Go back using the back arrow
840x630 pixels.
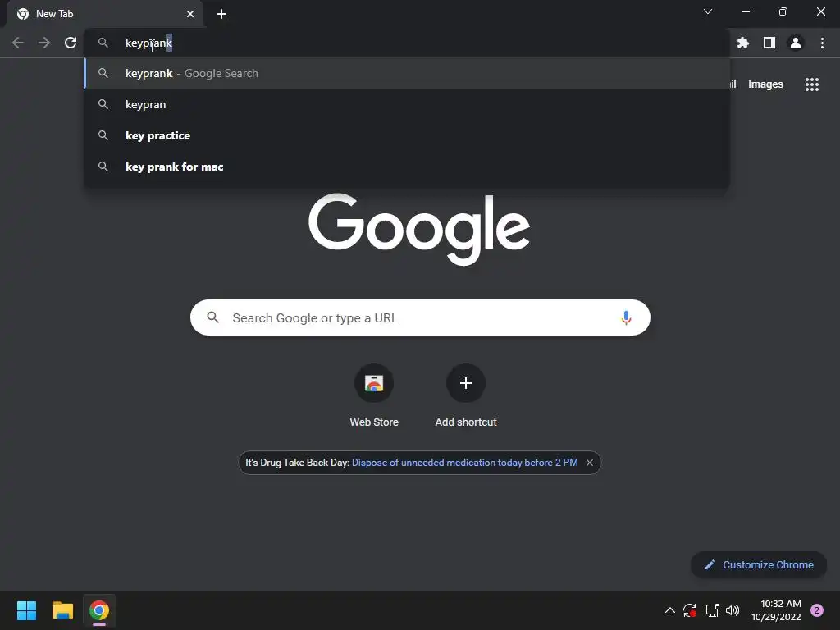coord(18,43)
